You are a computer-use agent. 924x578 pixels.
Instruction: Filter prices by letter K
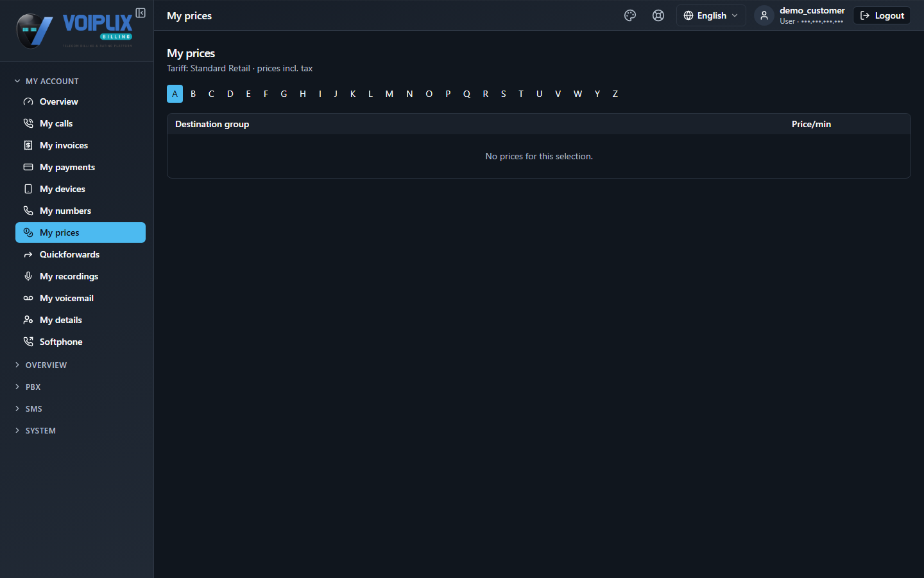tap(353, 94)
